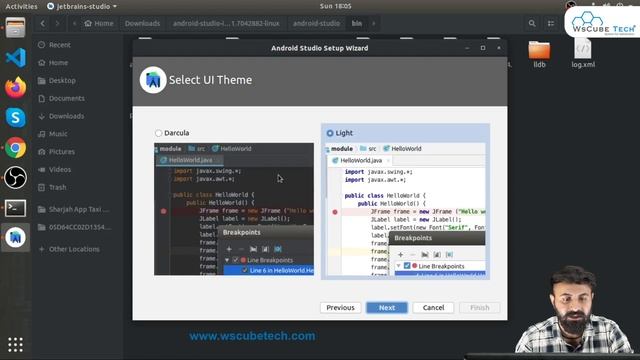Image resolution: width=640 pixels, height=360 pixels.
Task: Click Home in the Files path bar
Action: [99, 24]
